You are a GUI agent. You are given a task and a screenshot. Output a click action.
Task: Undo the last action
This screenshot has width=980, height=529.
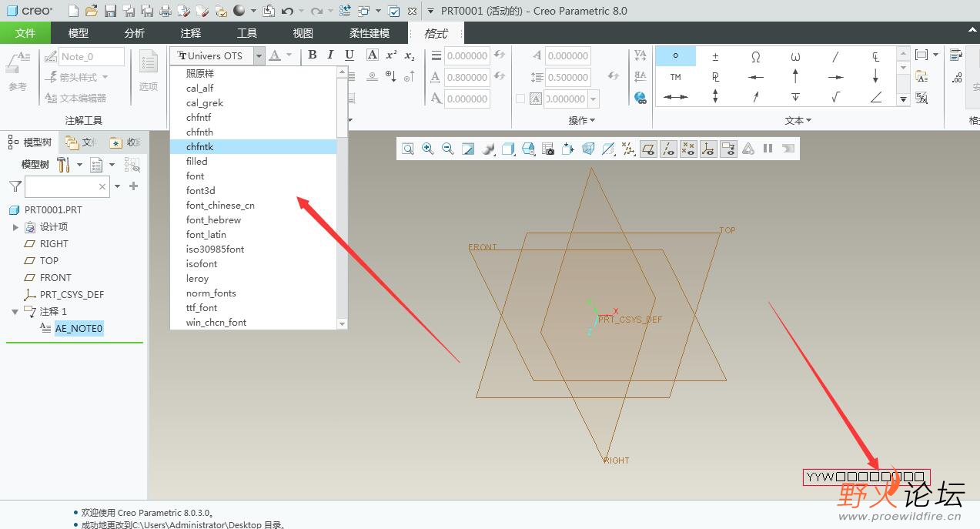click(287, 11)
